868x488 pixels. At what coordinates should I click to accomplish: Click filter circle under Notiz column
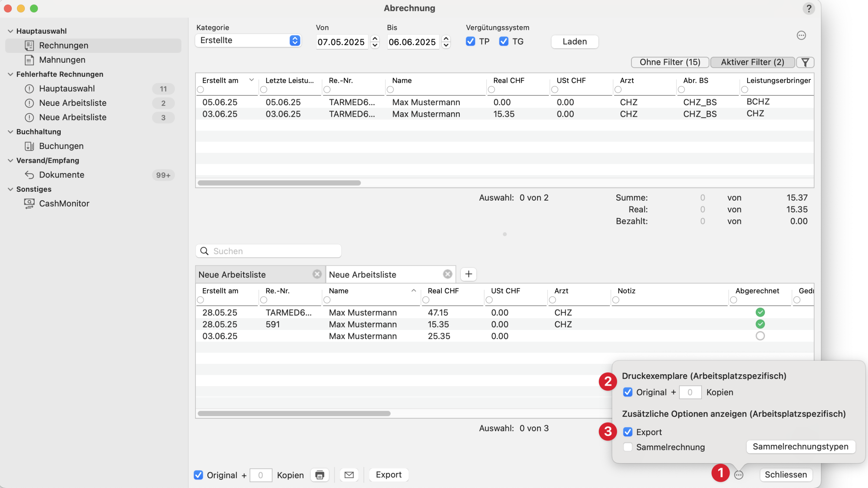pyautogui.click(x=616, y=300)
